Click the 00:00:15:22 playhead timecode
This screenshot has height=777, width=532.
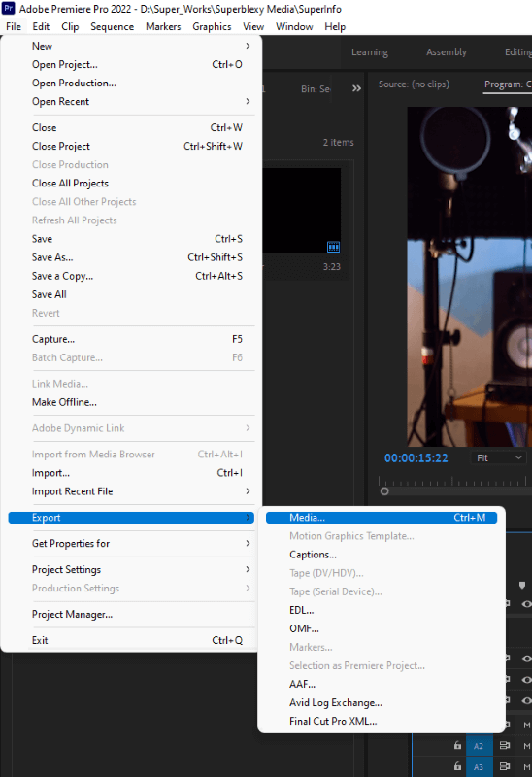[x=416, y=457]
